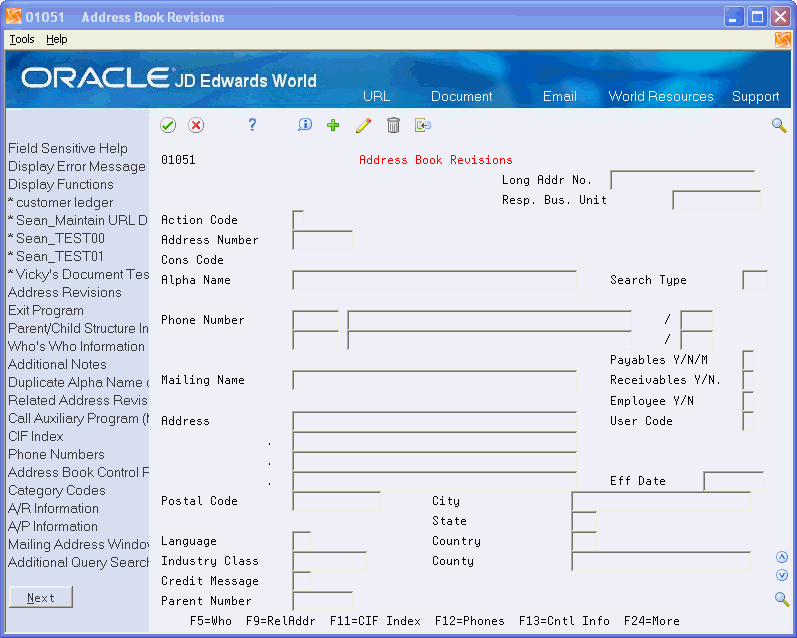Click the Address Number field

point(323,240)
